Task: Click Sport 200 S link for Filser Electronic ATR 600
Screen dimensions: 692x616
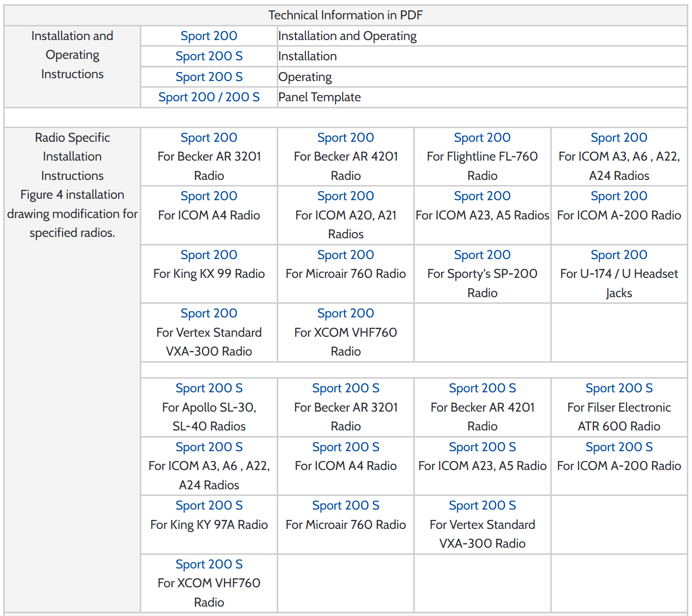Action: pos(619,388)
